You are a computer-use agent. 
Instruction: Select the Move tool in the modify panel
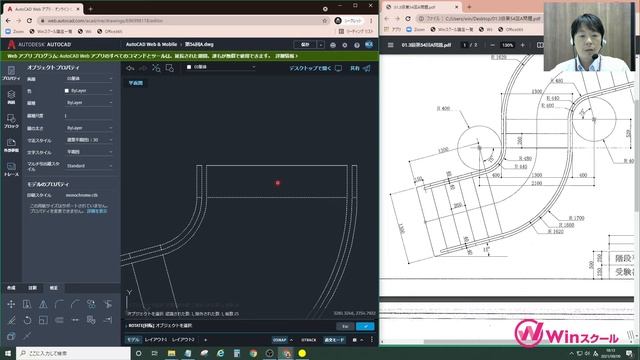(11, 304)
